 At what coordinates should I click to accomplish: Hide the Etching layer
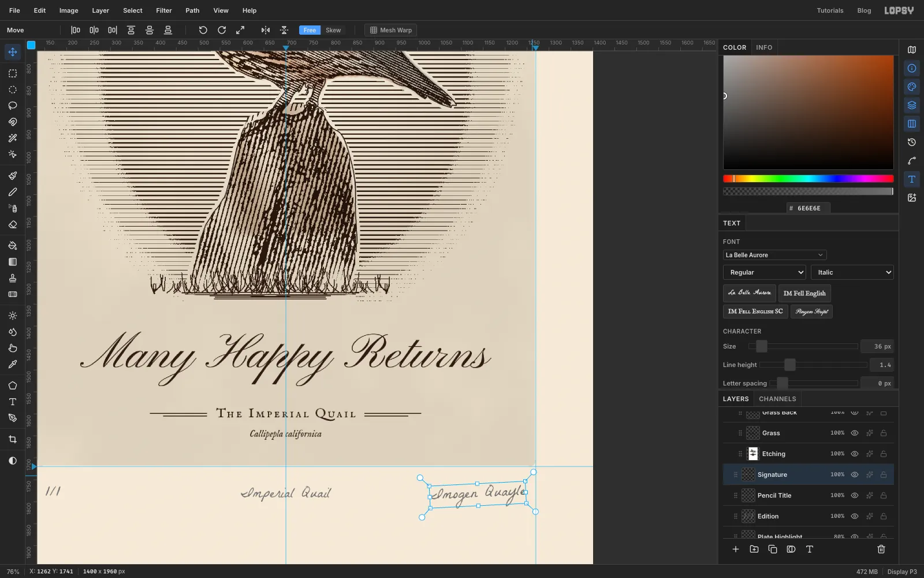(x=855, y=454)
